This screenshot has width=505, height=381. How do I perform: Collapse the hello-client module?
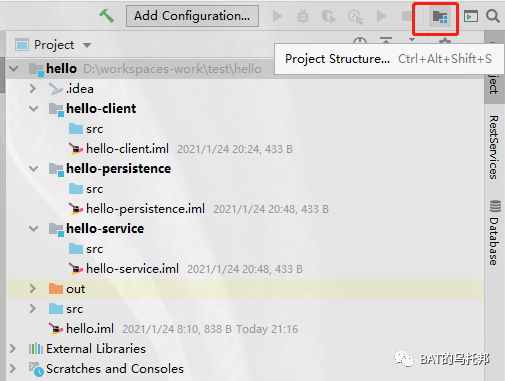pos(34,109)
